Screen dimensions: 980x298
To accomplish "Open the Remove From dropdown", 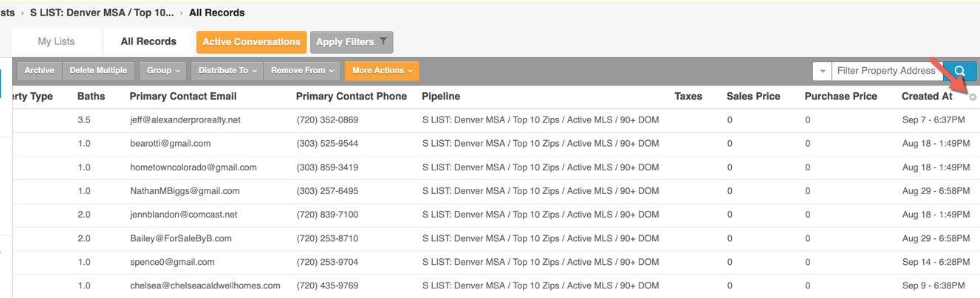I will [301, 71].
